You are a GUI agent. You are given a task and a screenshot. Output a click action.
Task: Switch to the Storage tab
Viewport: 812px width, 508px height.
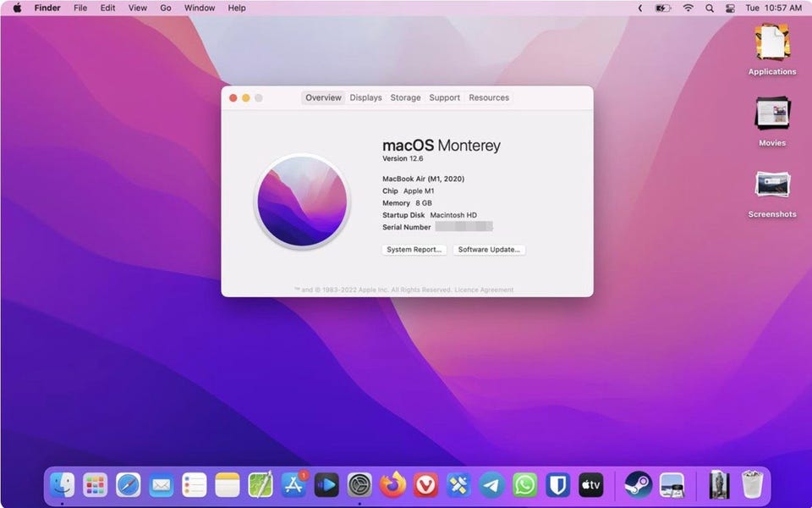(x=405, y=97)
